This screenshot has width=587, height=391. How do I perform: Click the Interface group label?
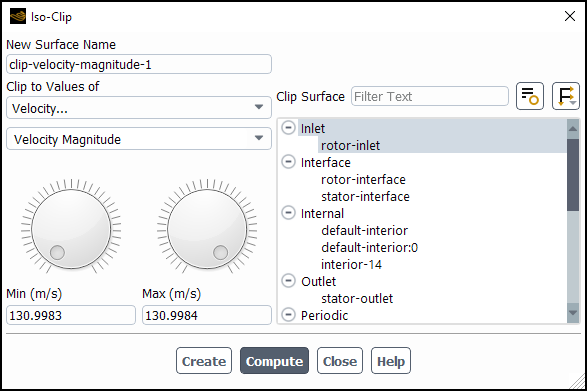tap(326, 163)
